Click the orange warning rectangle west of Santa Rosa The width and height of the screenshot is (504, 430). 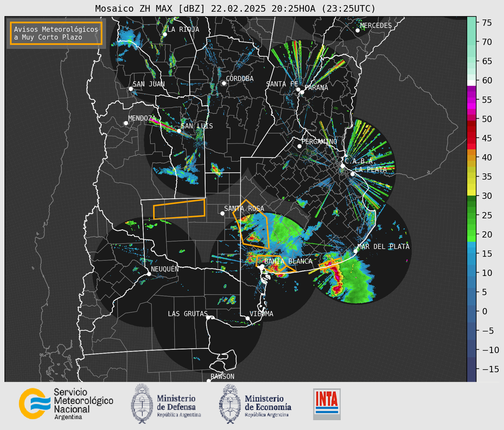click(x=179, y=209)
